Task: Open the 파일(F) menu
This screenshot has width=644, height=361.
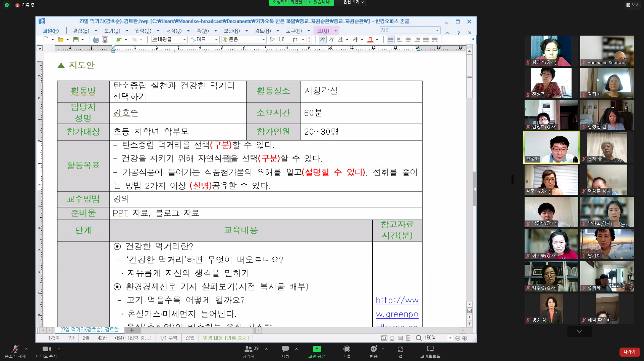Action: tap(51, 30)
